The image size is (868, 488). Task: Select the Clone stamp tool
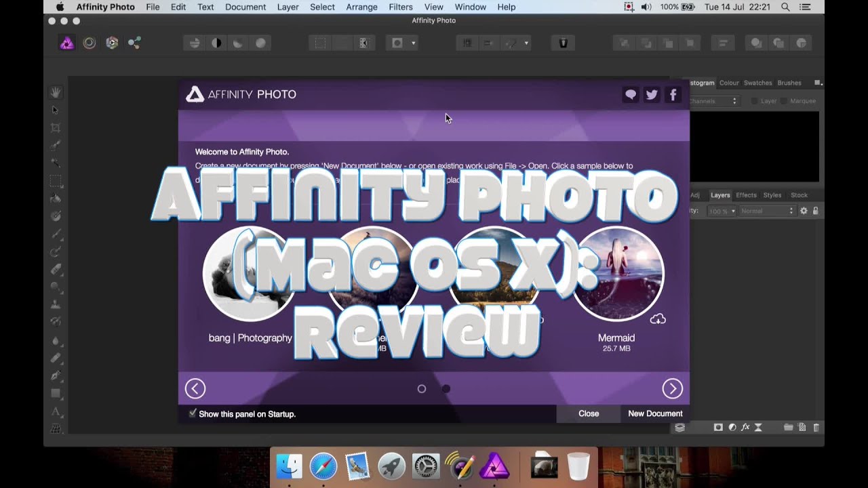click(x=56, y=305)
